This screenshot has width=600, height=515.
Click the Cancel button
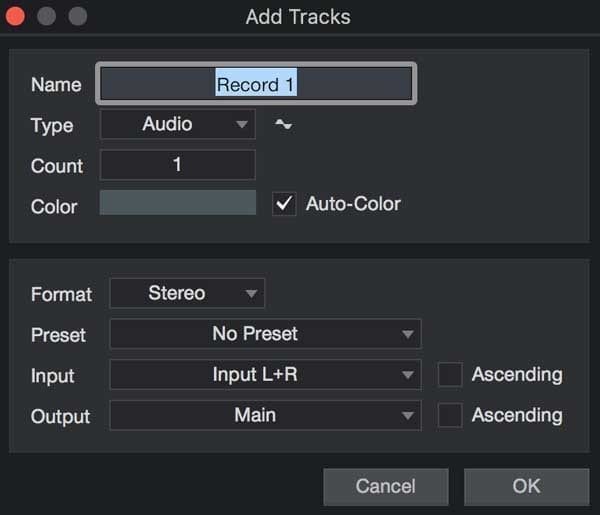point(386,487)
